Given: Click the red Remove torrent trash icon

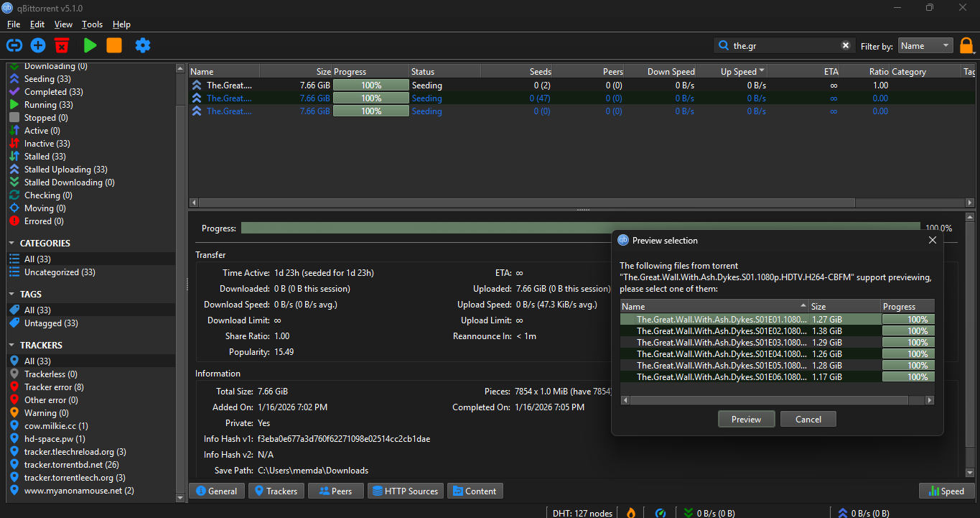Looking at the screenshot, I should pos(62,45).
